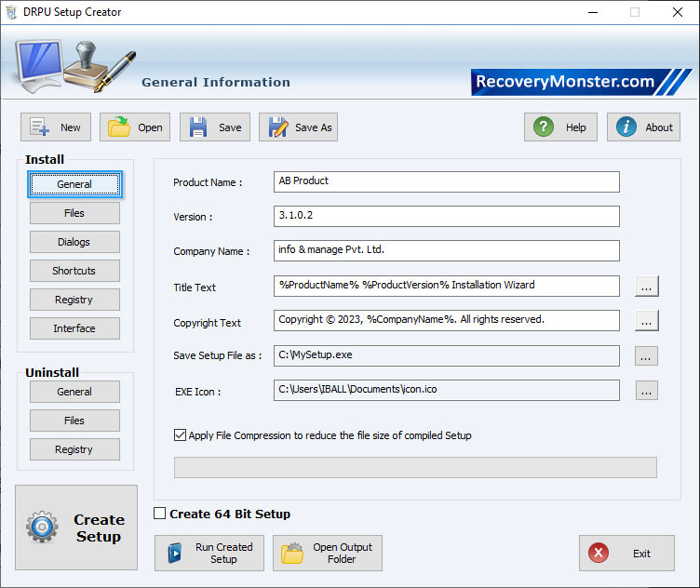Image resolution: width=700 pixels, height=588 pixels.
Task: Focus the Company Name input field
Action: 447,250
